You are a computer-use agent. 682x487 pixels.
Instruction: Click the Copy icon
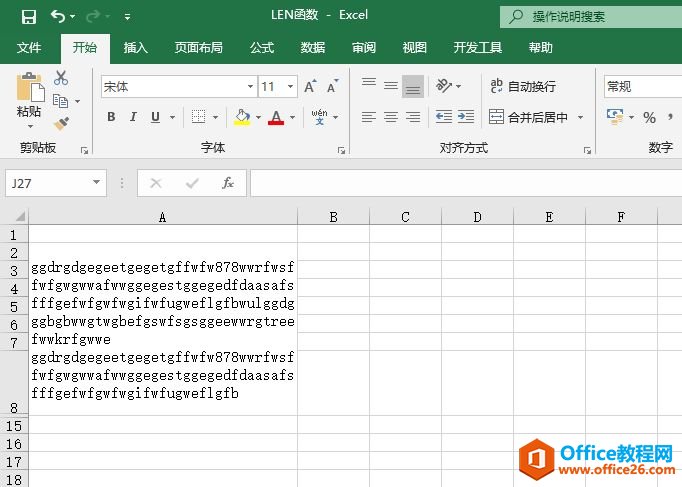pos(60,101)
